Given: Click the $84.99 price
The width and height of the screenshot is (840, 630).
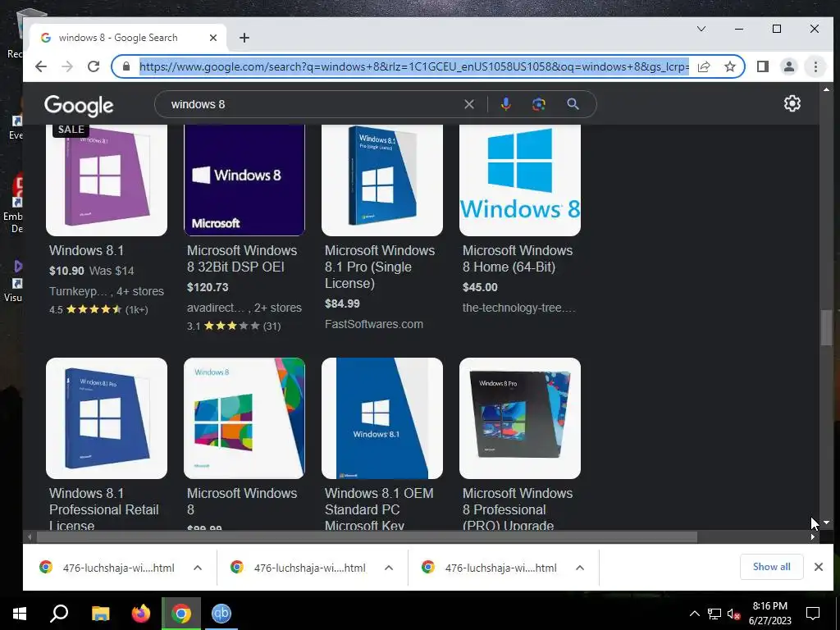Looking at the screenshot, I should [x=342, y=304].
